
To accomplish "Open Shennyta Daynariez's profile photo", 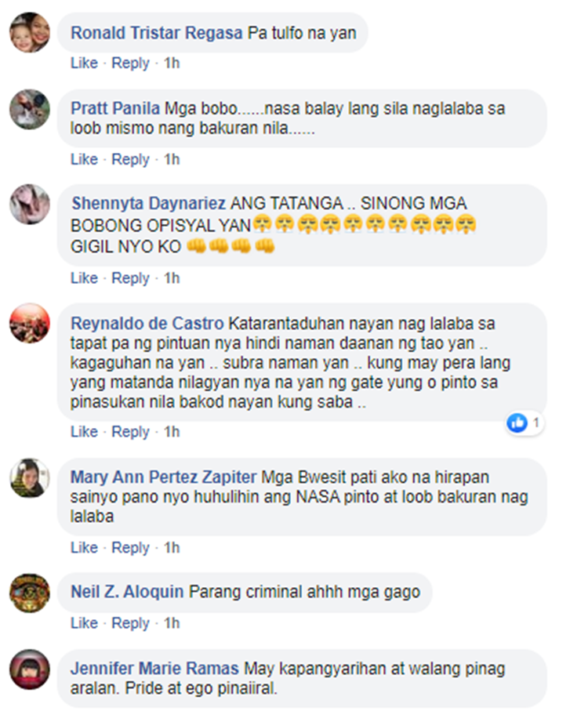I will 30,204.
